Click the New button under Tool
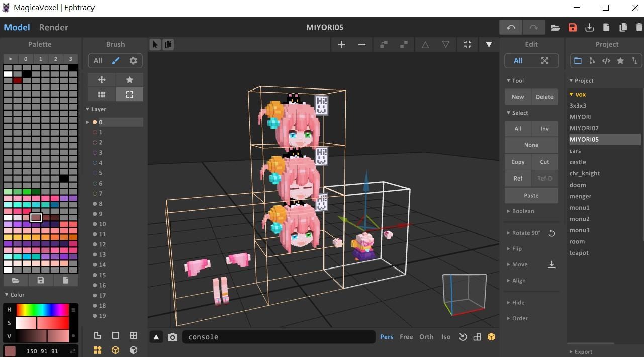This screenshot has width=644, height=357. tap(518, 97)
